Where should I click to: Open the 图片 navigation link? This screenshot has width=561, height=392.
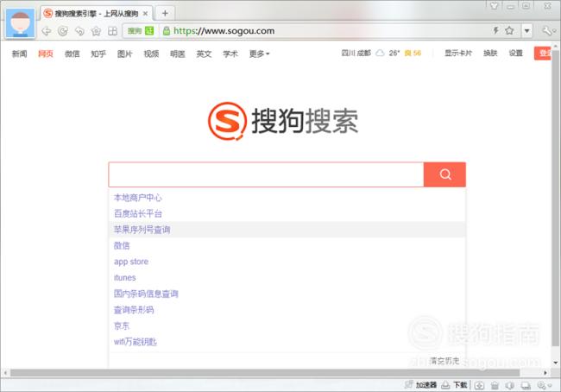(125, 54)
